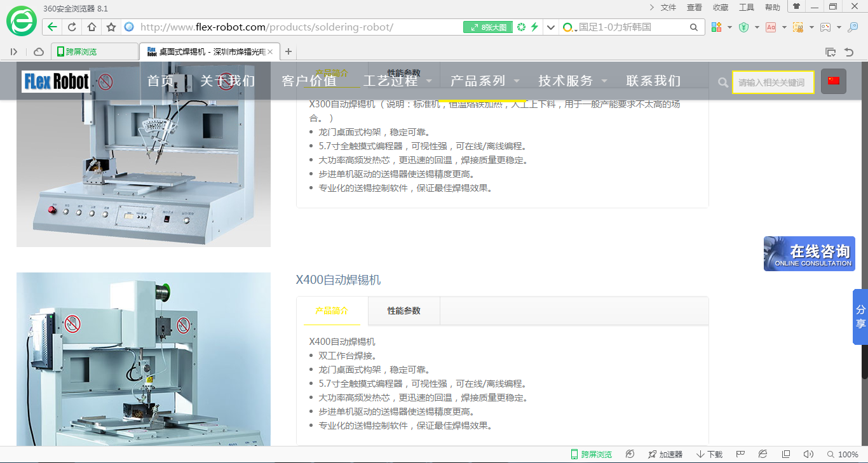Click the browser back arrow button
The height and width of the screenshot is (463, 868).
click(53, 27)
